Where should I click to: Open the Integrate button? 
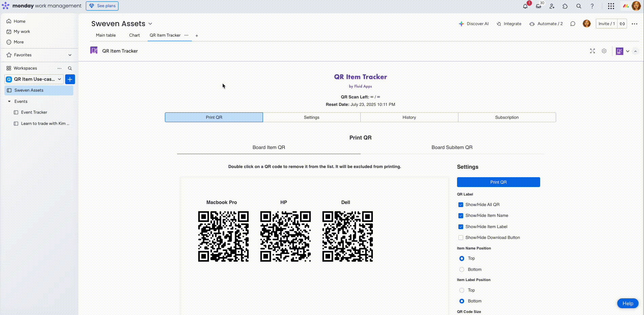pyautogui.click(x=509, y=24)
